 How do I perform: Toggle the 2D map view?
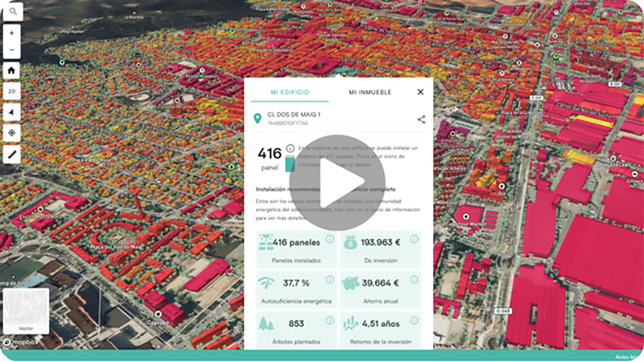pyautogui.click(x=12, y=92)
